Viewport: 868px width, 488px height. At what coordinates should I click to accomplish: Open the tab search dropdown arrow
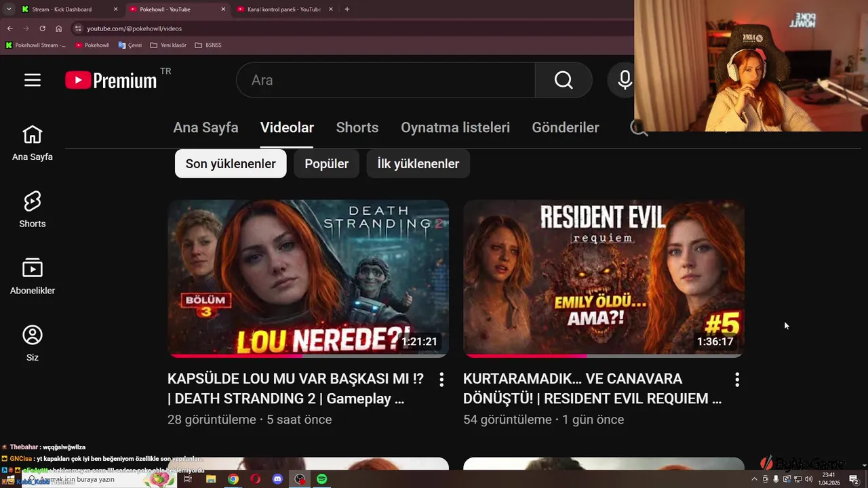pos(9,9)
